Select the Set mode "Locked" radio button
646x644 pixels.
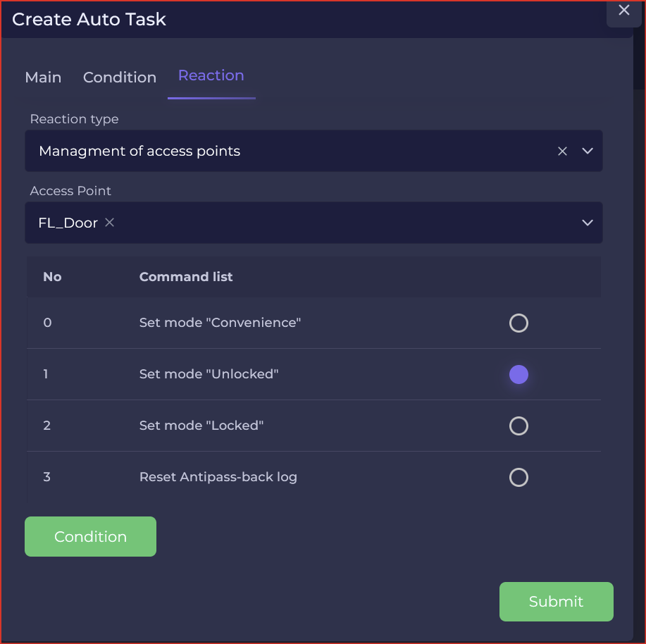pyautogui.click(x=518, y=426)
